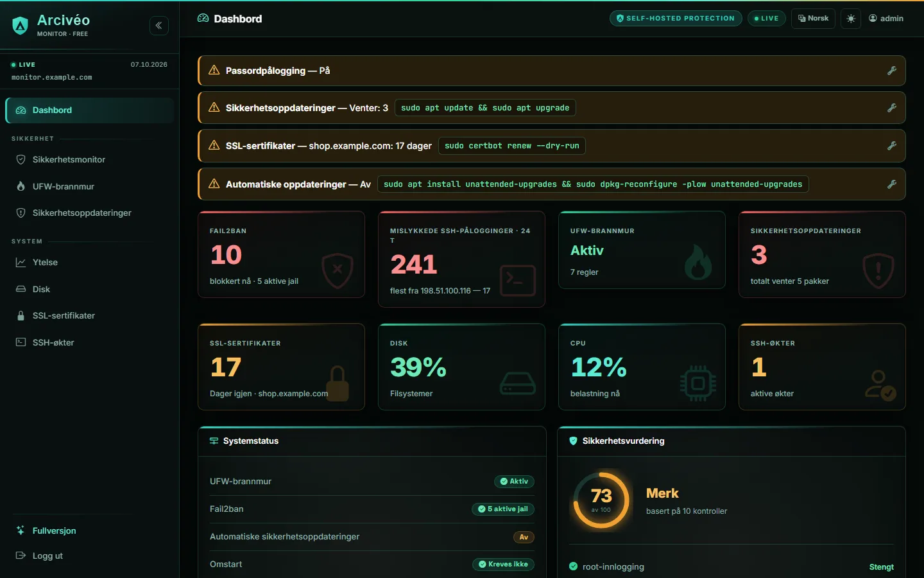Click the drive icon in Disk card
Screen dimensions: 924x578
[x=518, y=383]
